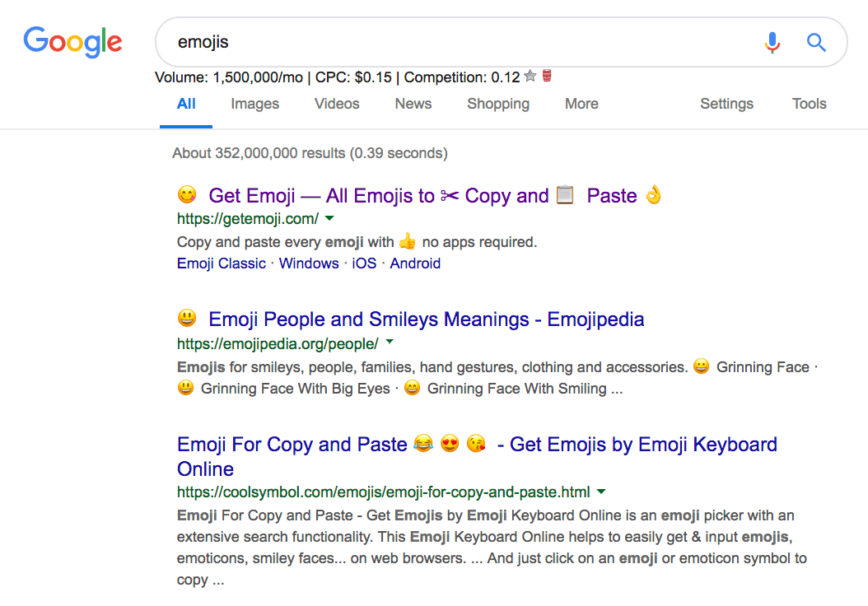
Task: Open the search Settings menu
Action: [x=726, y=104]
